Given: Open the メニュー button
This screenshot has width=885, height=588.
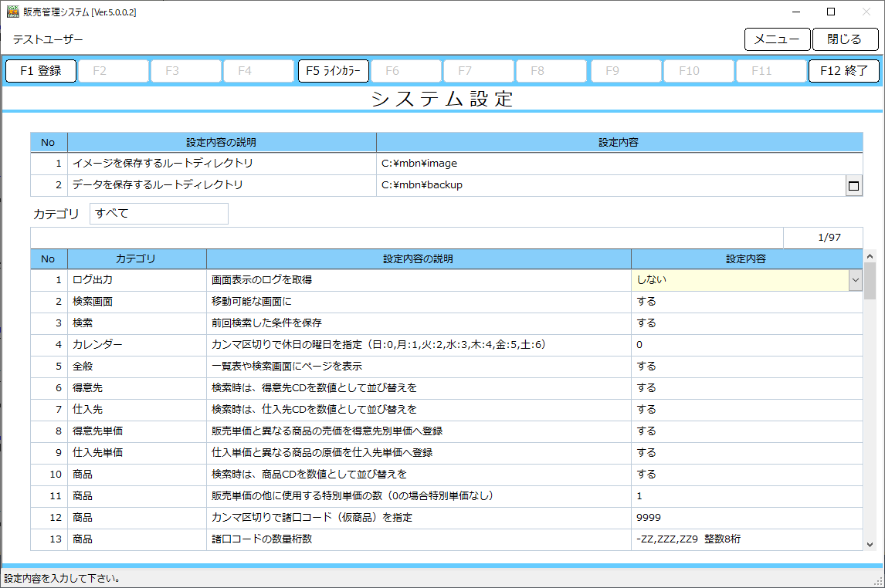Looking at the screenshot, I should click(777, 39).
